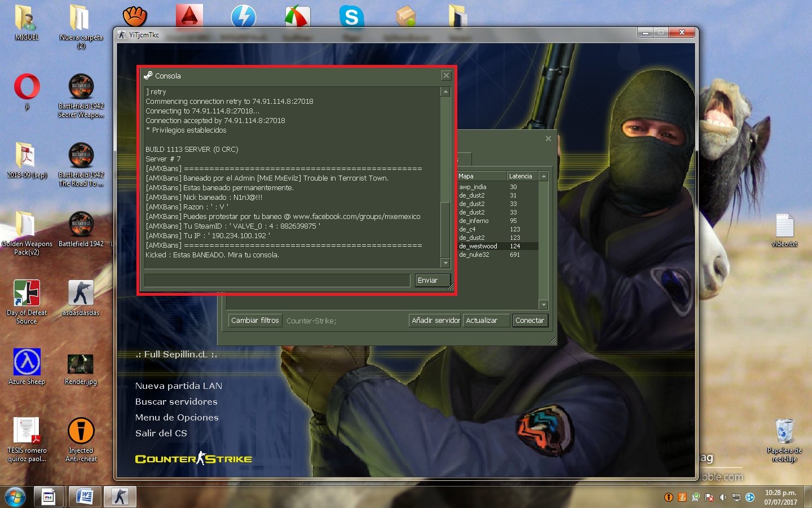Launch Azure Sheep Half-Life mod icon
This screenshot has height=508, width=812.
click(27, 366)
